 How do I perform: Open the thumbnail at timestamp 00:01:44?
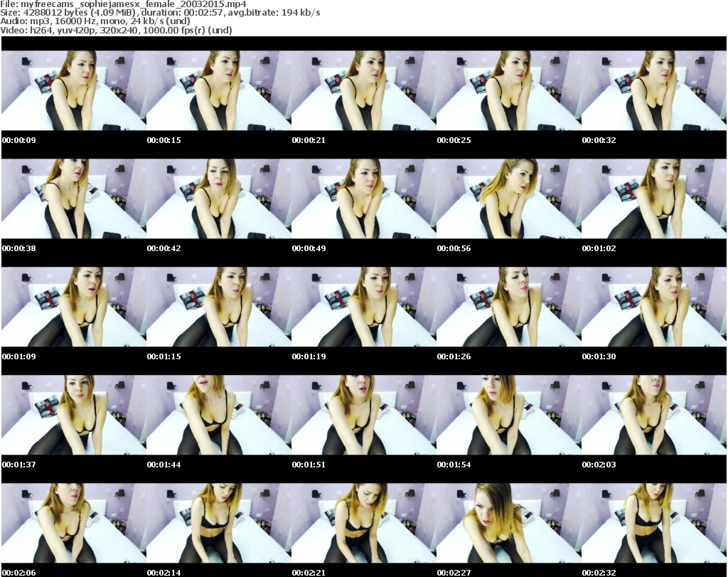click(x=219, y=415)
